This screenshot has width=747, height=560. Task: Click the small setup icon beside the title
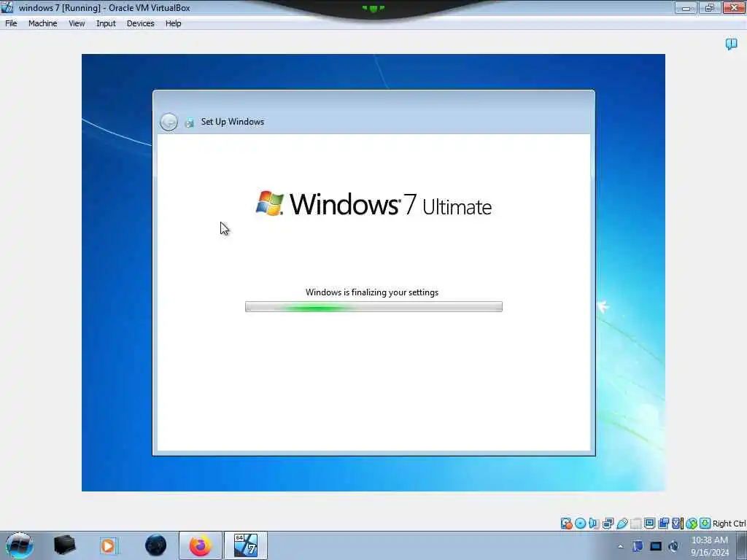[x=189, y=122]
